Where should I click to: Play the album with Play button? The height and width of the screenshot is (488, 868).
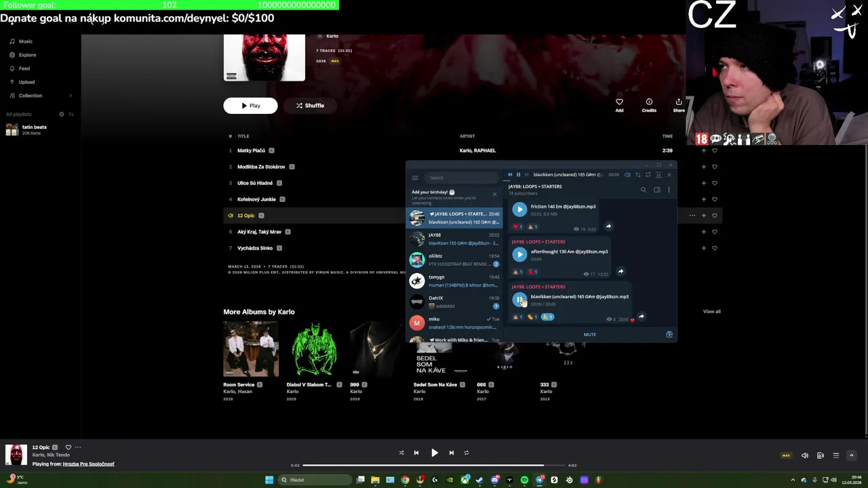click(250, 106)
